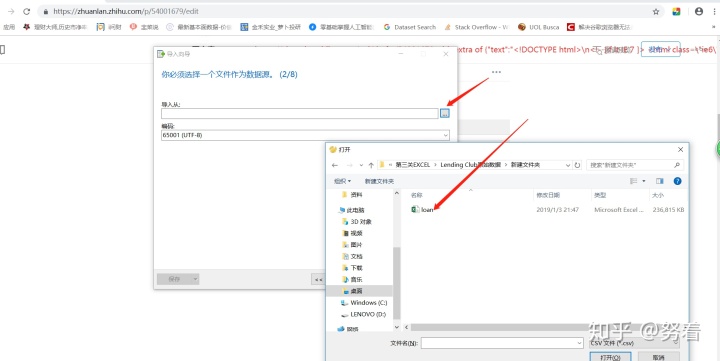720x361 pixels.
Task: Open the UOL Busca bookmark
Action: 538,27
